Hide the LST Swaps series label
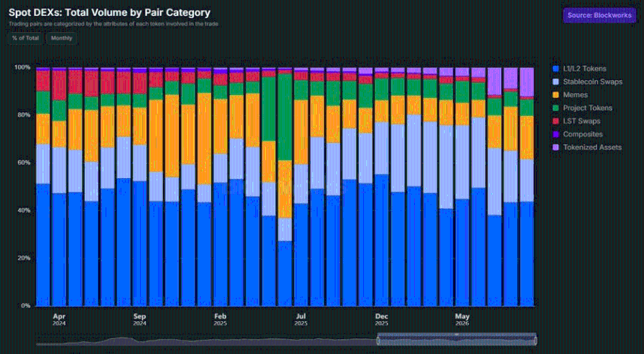Image resolution: width=644 pixels, height=354 pixels. click(582, 121)
